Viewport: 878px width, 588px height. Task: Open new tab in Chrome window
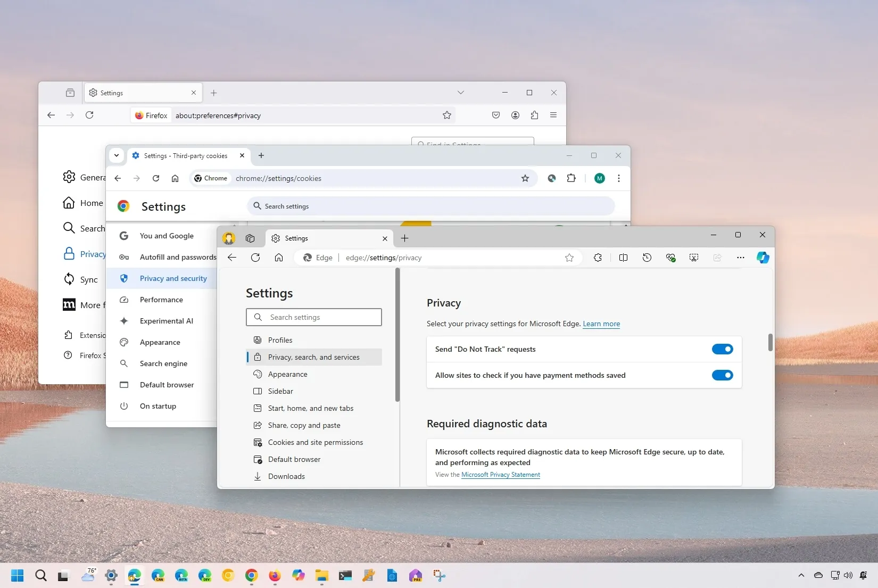[261, 155]
